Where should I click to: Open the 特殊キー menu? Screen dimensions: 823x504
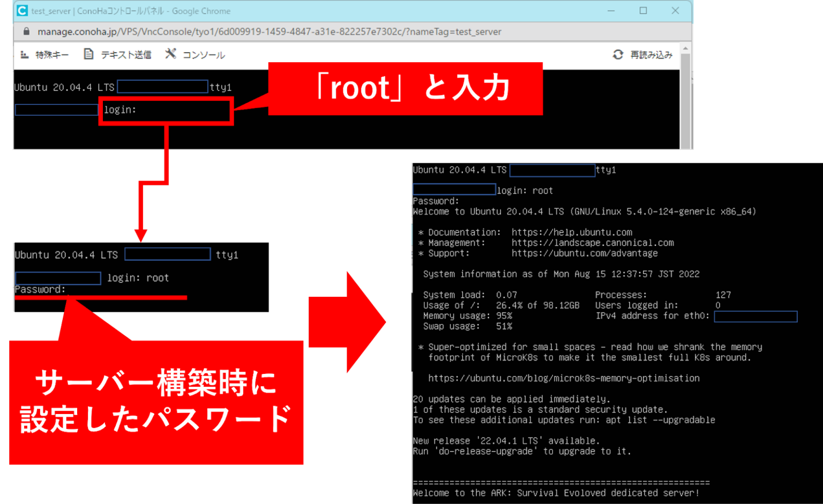51,54
